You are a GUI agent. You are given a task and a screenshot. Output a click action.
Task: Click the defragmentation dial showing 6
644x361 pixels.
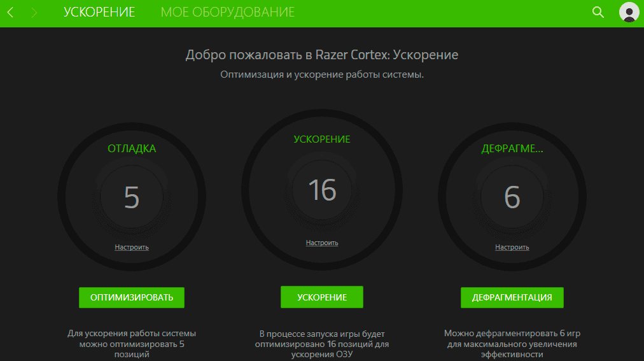coord(512,197)
